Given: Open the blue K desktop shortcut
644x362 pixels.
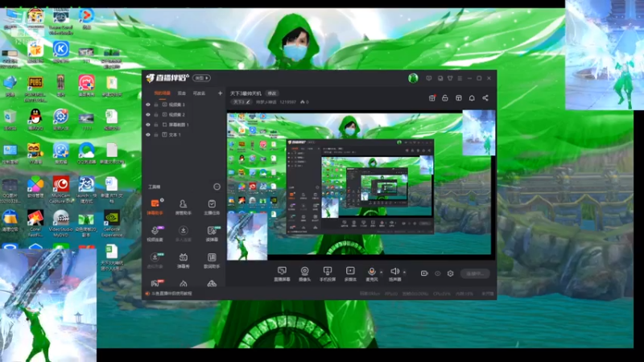Looking at the screenshot, I should (61, 51).
